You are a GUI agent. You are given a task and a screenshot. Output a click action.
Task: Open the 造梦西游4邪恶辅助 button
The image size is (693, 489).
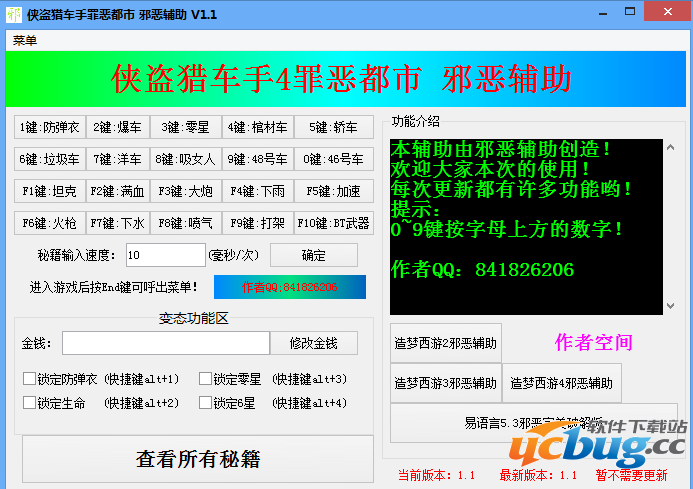562,383
